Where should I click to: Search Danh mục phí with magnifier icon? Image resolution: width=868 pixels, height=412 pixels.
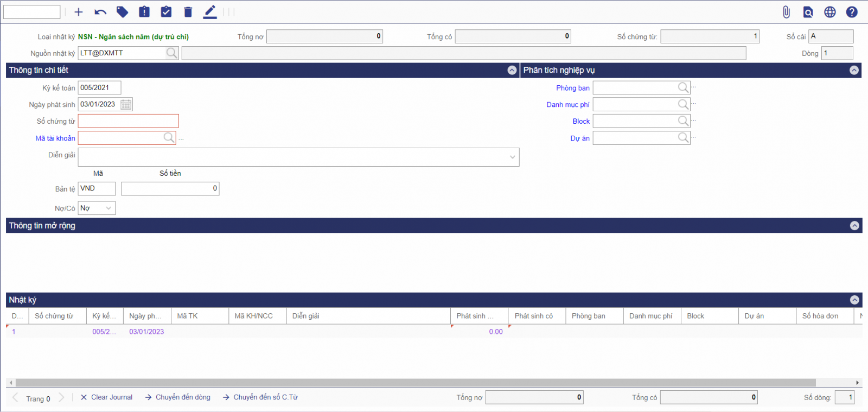click(x=683, y=104)
